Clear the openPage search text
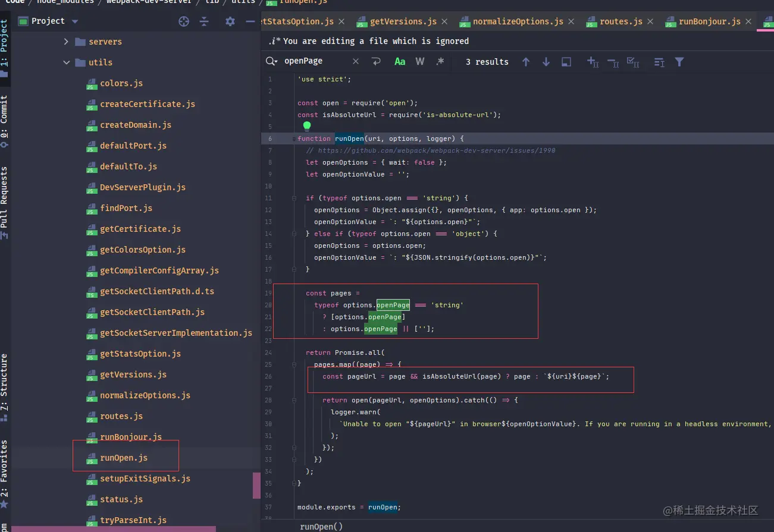 point(356,61)
